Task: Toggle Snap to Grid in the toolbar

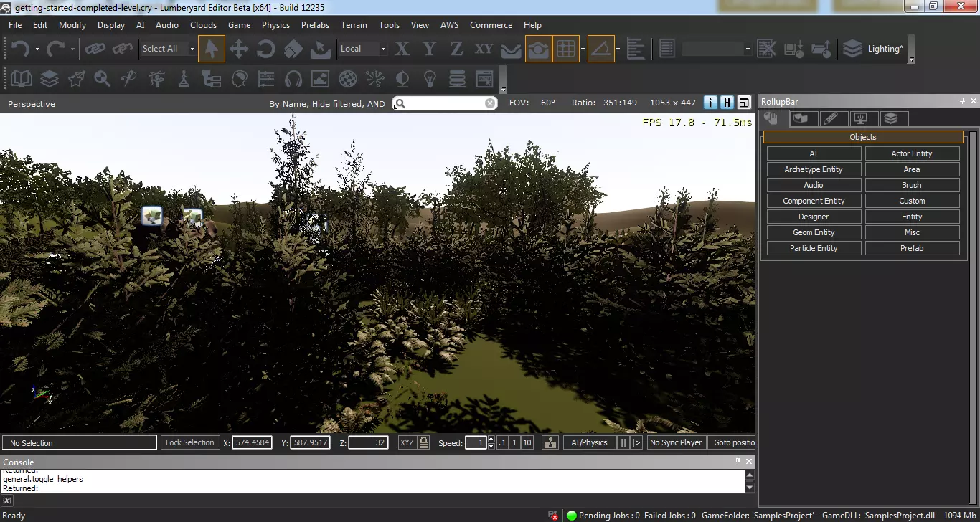Action: coord(566,49)
